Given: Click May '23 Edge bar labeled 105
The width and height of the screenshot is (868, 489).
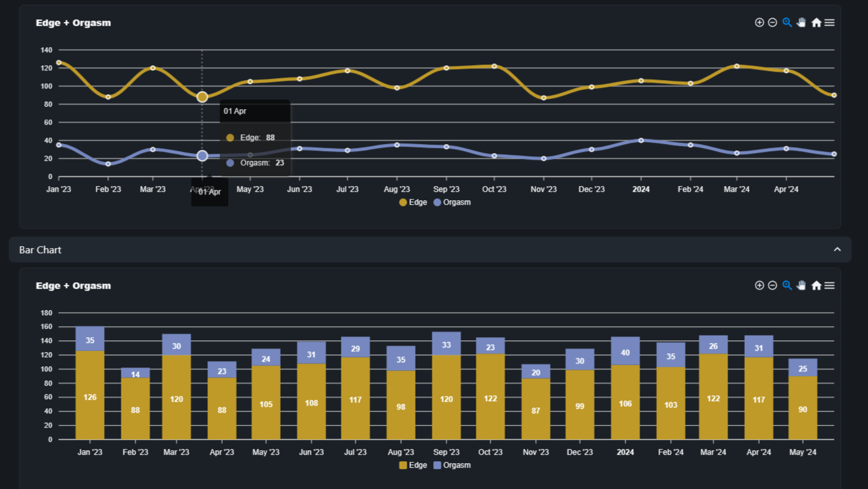Looking at the screenshot, I should 266,402.
